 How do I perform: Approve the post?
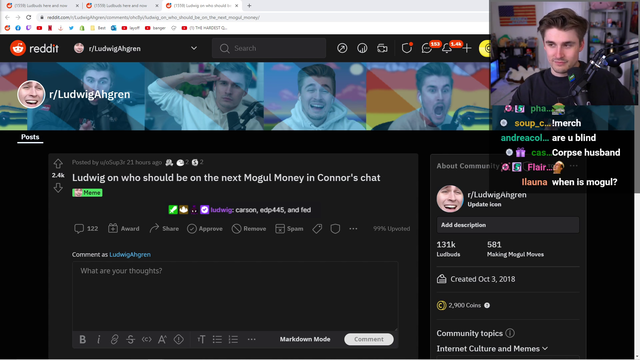click(x=205, y=229)
